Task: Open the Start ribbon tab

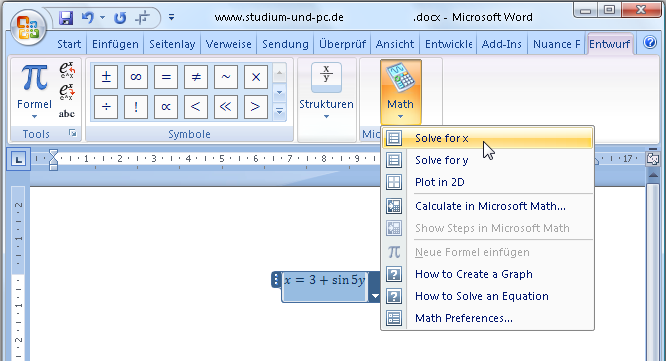Action: [69, 44]
